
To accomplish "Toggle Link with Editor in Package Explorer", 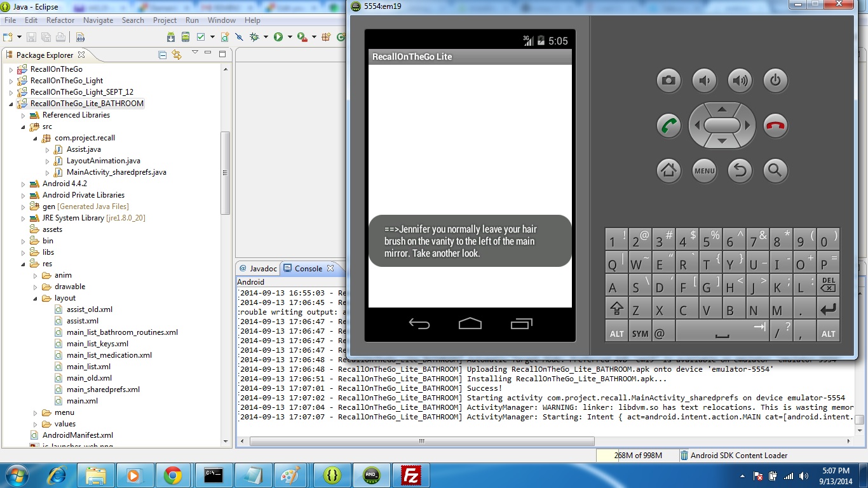I will [177, 55].
